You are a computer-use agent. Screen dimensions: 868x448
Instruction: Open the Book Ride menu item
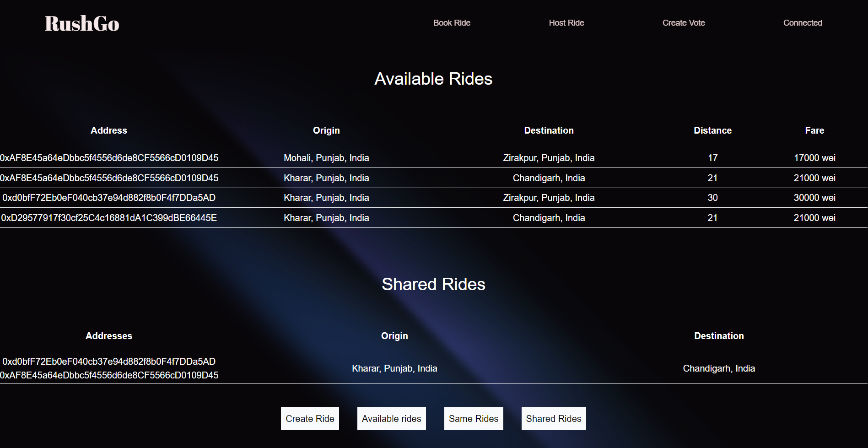click(x=452, y=22)
